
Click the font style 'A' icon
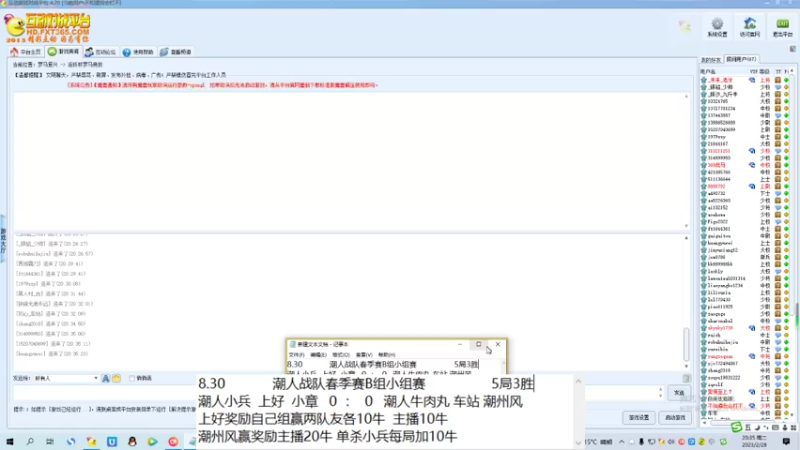106,379
